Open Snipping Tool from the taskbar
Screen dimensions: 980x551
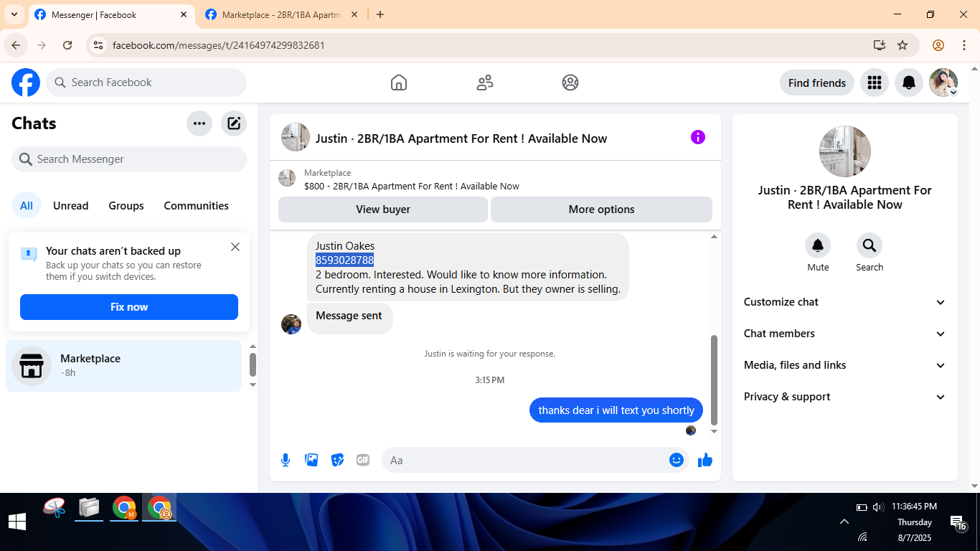[x=55, y=508]
